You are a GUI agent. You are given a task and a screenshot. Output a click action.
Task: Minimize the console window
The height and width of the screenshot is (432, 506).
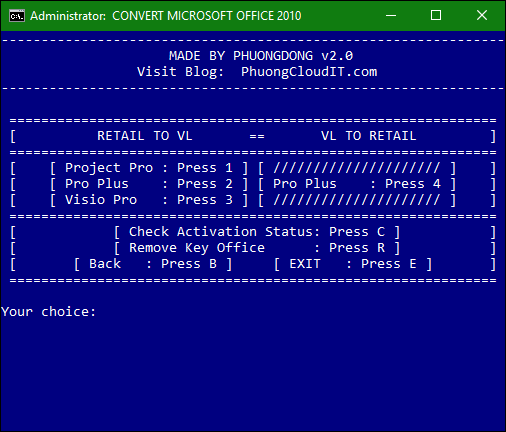point(391,15)
